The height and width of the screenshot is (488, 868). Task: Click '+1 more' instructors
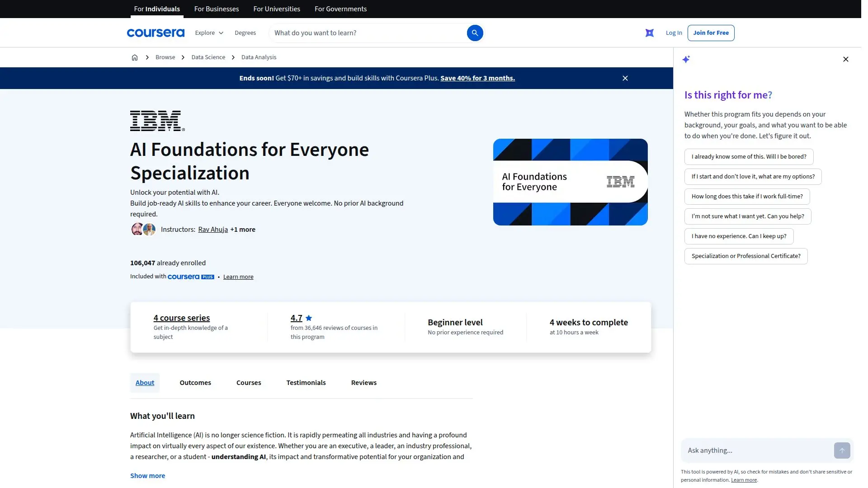click(243, 230)
